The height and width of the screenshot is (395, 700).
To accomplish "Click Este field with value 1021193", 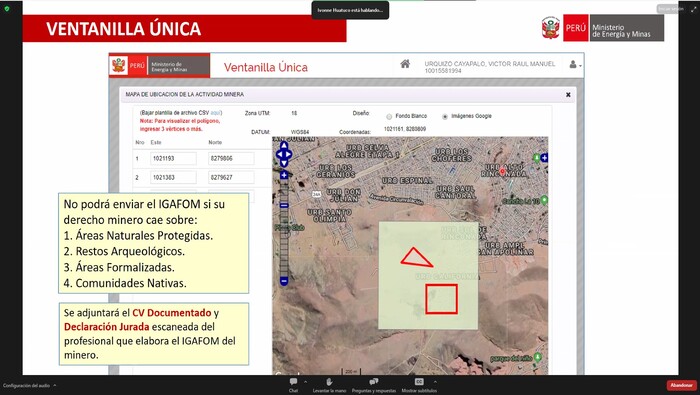I will [173, 158].
